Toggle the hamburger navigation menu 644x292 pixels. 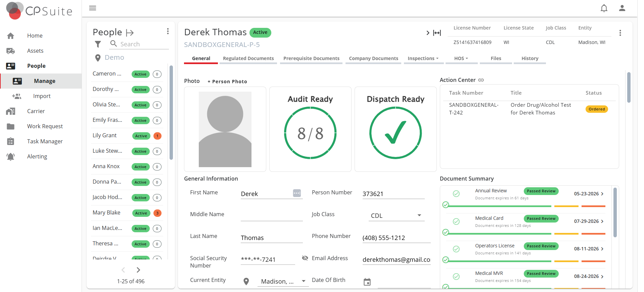click(93, 8)
